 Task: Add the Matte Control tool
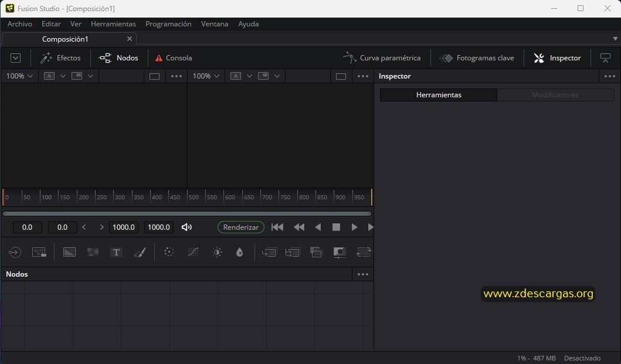[316, 252]
